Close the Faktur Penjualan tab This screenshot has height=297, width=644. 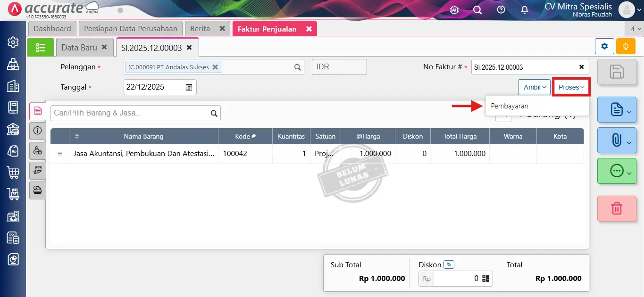click(x=309, y=29)
